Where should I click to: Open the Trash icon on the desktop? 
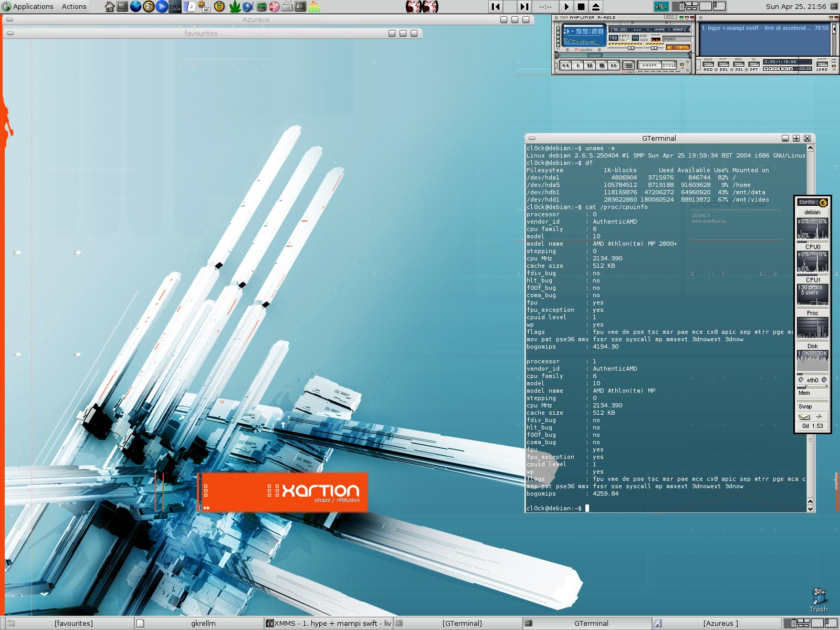(x=818, y=600)
